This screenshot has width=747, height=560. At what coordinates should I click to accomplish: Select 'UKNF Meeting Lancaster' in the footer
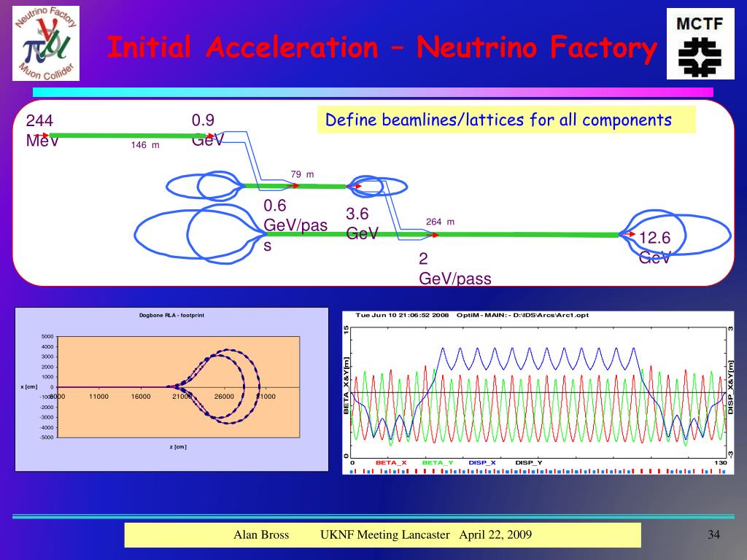(x=385, y=534)
